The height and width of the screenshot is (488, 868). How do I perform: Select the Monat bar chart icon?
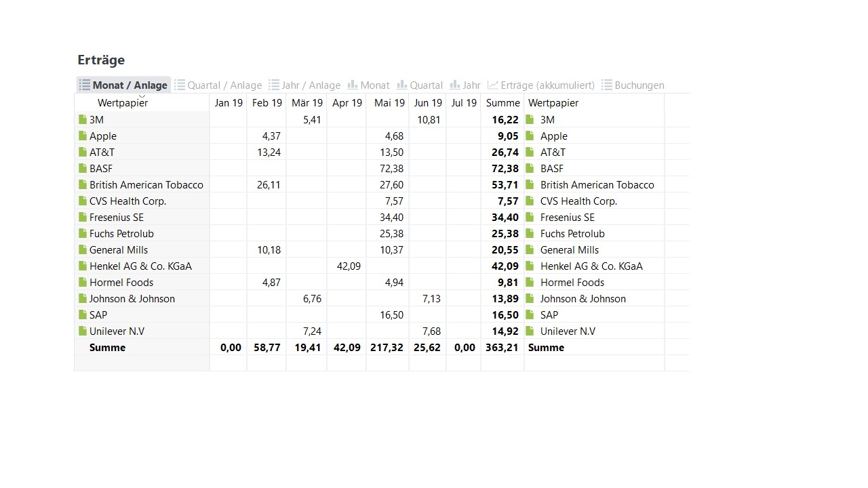pos(353,85)
